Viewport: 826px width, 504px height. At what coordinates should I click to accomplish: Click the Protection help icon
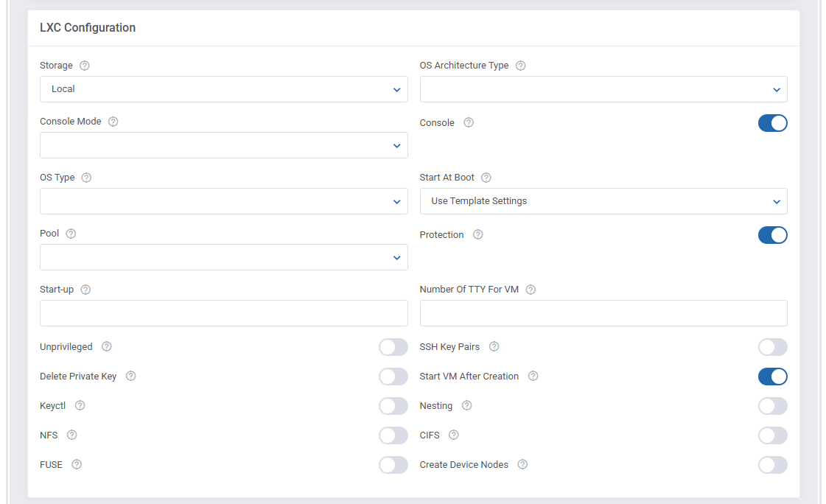click(x=477, y=234)
